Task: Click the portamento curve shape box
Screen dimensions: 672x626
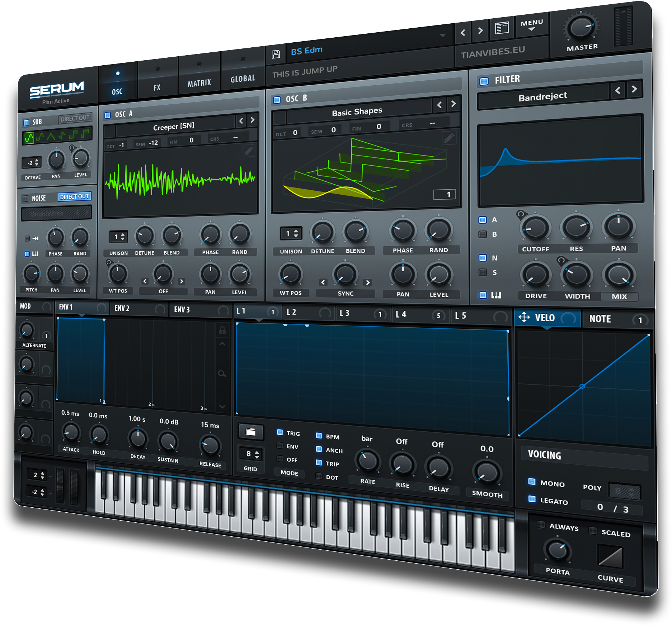Action: coord(610,556)
